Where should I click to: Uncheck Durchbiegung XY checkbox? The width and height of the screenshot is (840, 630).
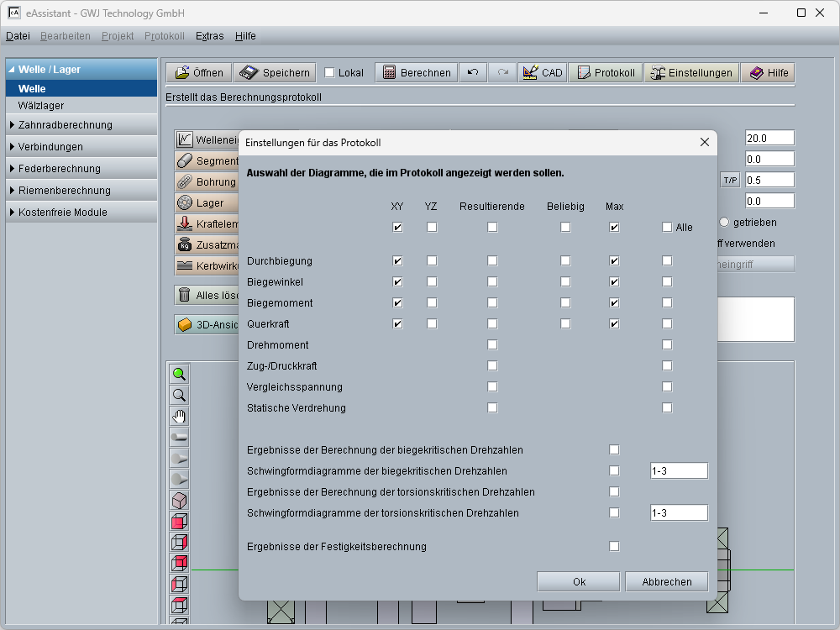click(x=397, y=261)
